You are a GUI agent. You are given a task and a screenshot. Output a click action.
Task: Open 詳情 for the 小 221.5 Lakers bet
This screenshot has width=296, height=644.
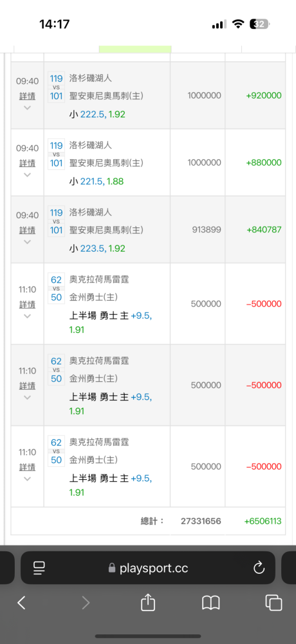coord(28,163)
